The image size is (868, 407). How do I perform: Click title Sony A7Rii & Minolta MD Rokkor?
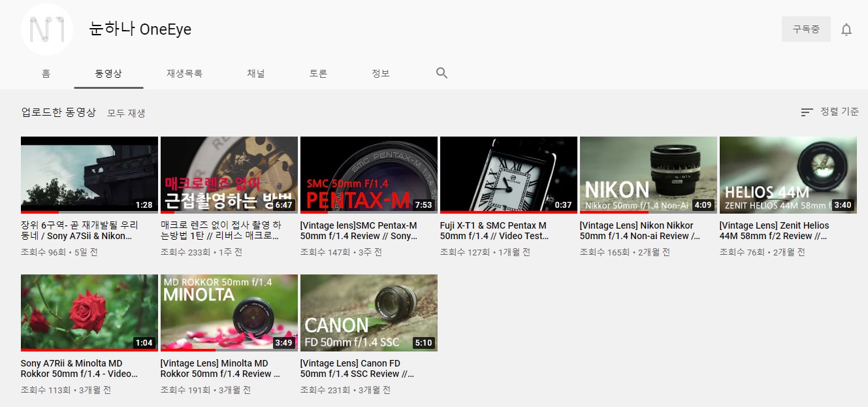pos(79,368)
